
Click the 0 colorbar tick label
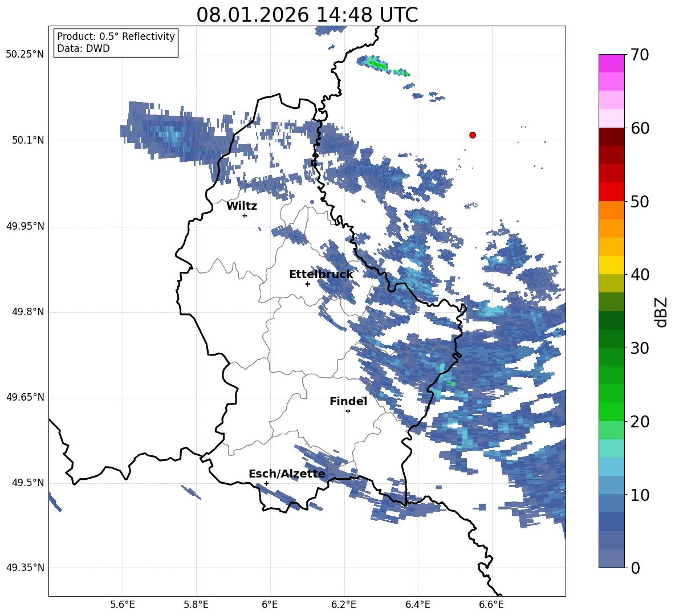click(x=635, y=568)
